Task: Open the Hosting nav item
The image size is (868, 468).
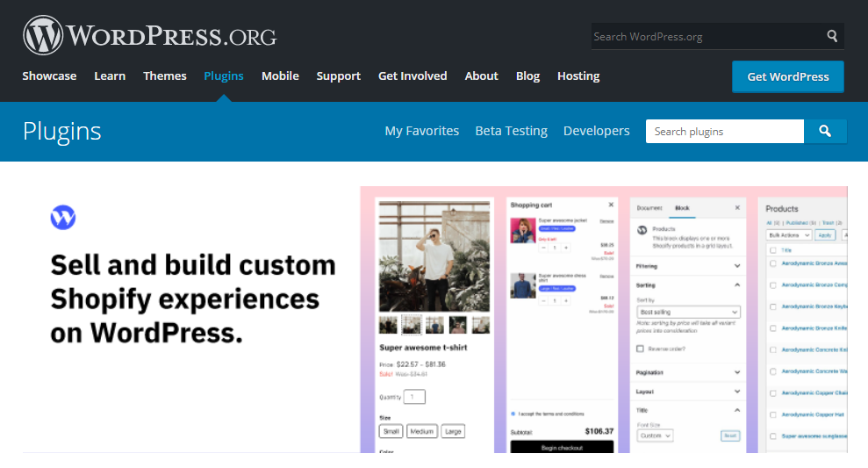Action: 578,76
